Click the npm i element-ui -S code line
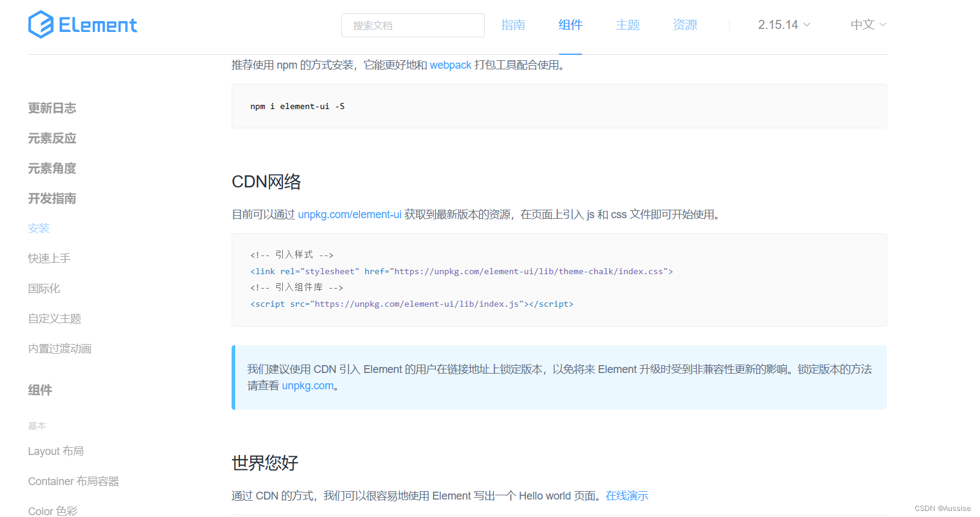The image size is (980, 517). [297, 106]
